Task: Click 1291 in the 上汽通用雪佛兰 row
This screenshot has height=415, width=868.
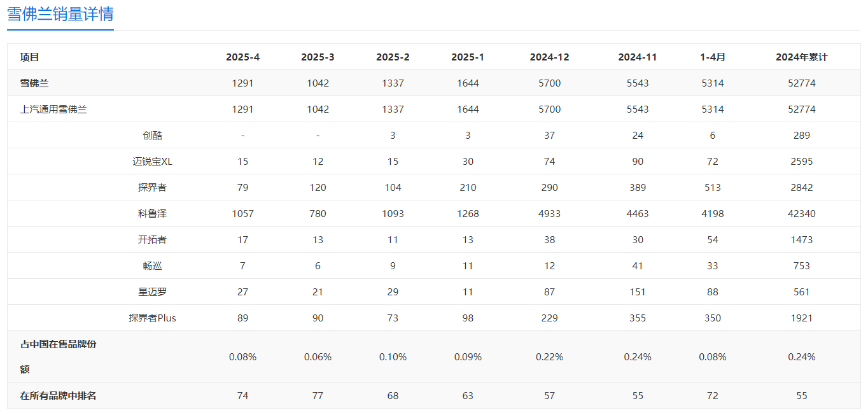Action: tap(243, 109)
